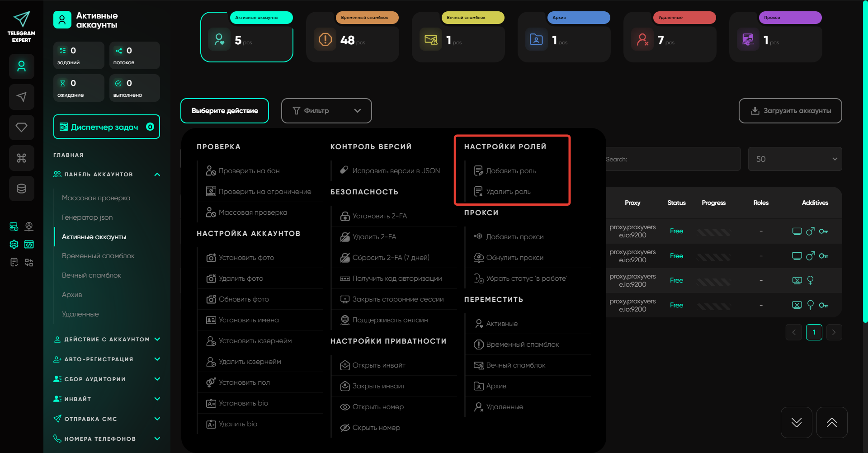The height and width of the screenshot is (453, 868).
Task: Open the diamond icon in left sidebar
Action: (x=21, y=127)
